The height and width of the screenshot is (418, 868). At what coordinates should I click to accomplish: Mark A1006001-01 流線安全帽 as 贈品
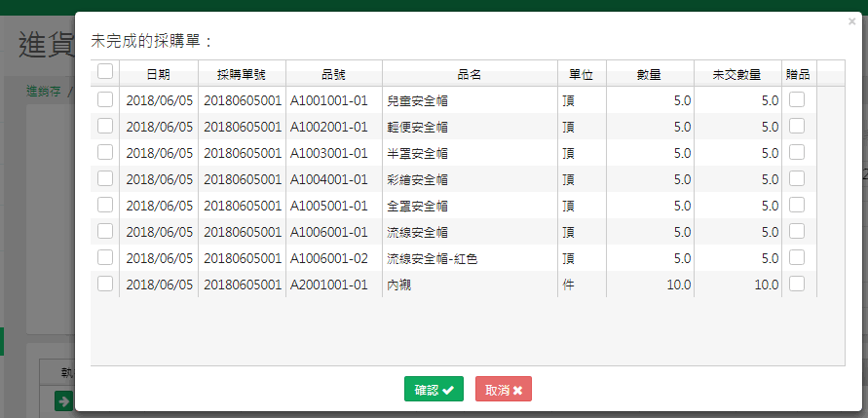797,231
